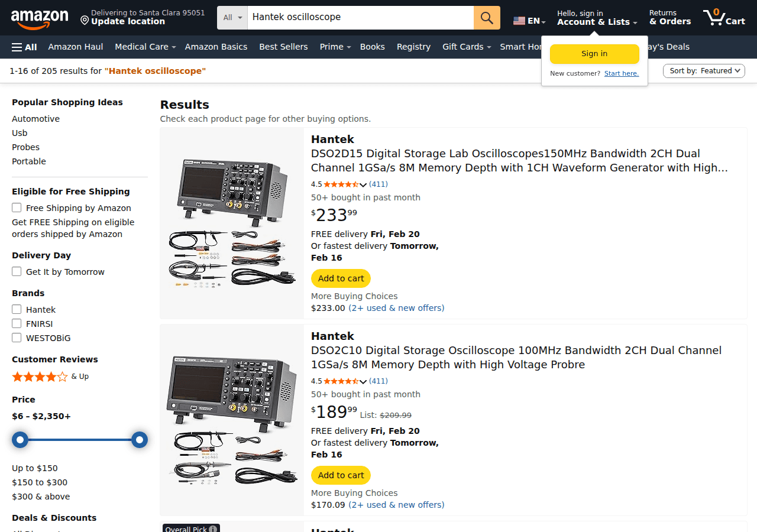Open the shopping cart icon

click(724, 18)
